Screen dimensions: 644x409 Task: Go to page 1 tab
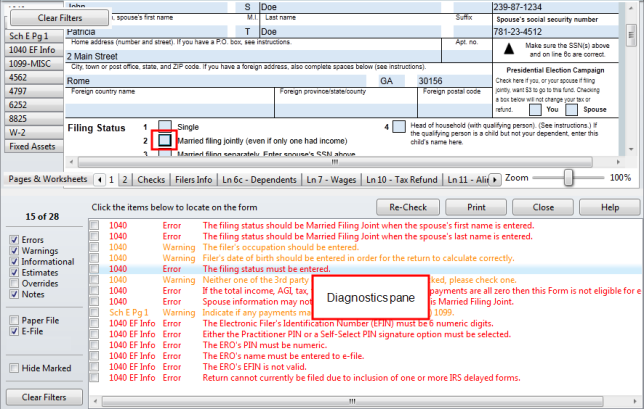(x=111, y=179)
